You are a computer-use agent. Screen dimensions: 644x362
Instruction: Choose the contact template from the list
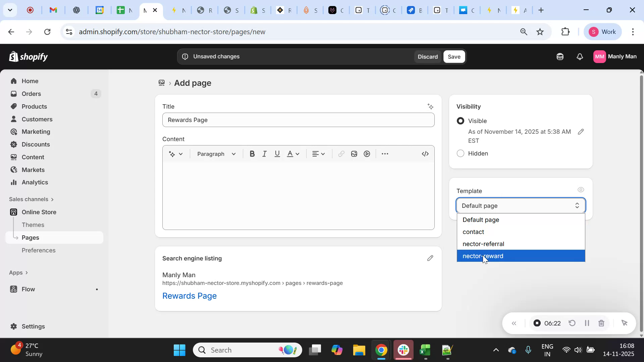tap(473, 232)
